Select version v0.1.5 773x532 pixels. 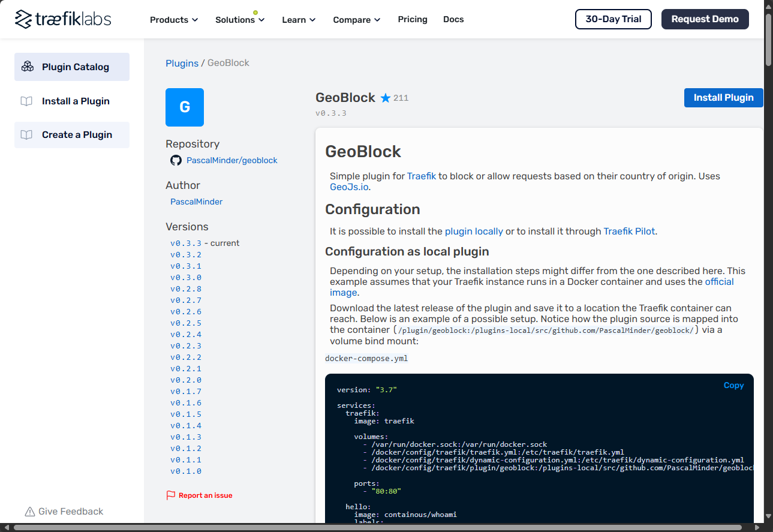click(x=186, y=414)
